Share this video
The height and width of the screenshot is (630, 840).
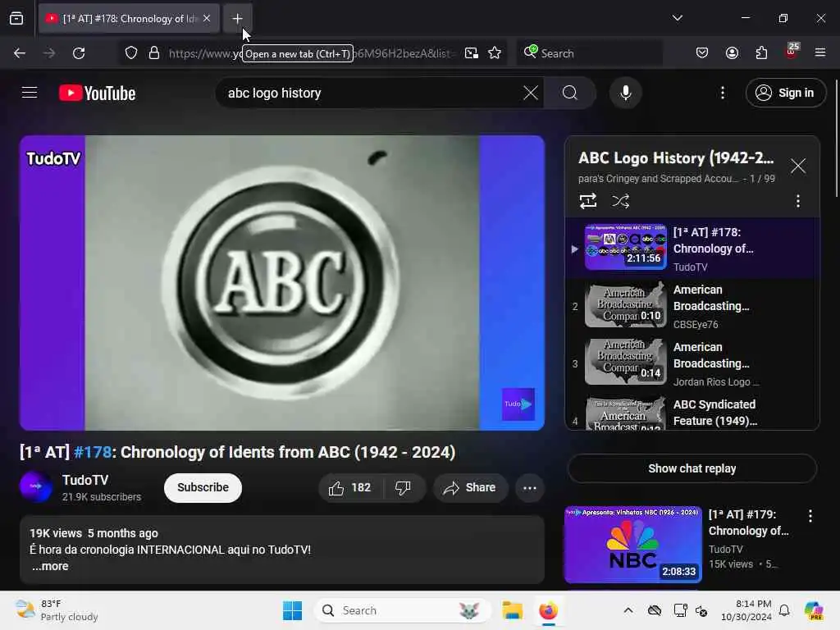click(x=470, y=487)
